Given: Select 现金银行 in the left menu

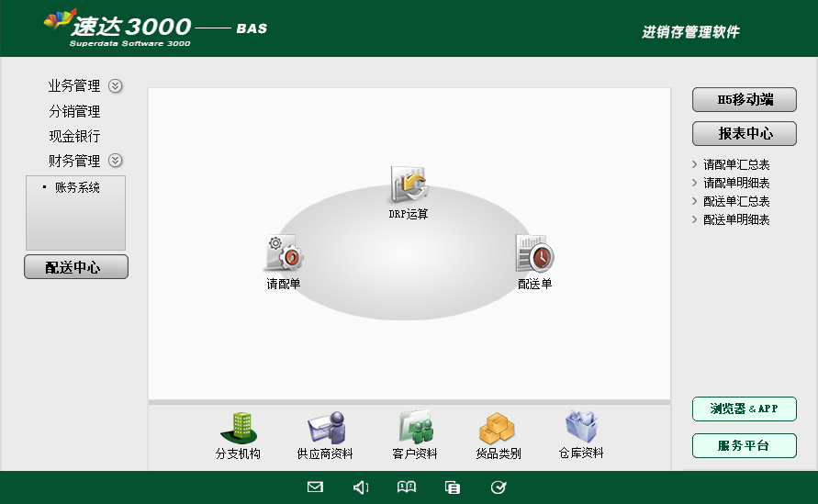Looking at the screenshot, I should pos(74,137).
